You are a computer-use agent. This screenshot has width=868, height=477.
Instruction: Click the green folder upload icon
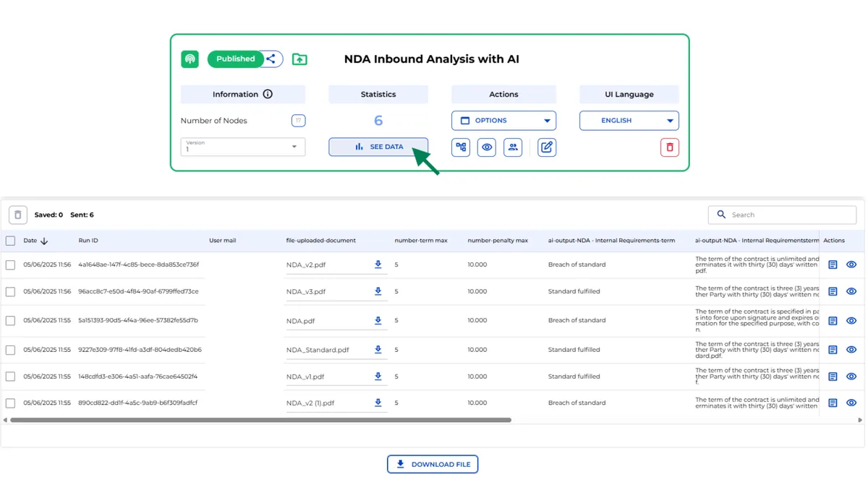coord(299,59)
